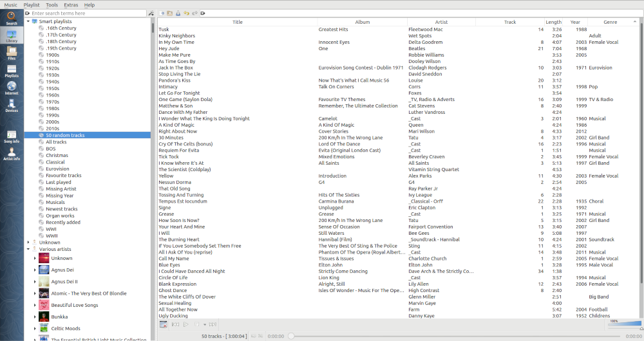Screen dimensions: 644x341
Task: Open the Music menu
Action: (x=11, y=5)
